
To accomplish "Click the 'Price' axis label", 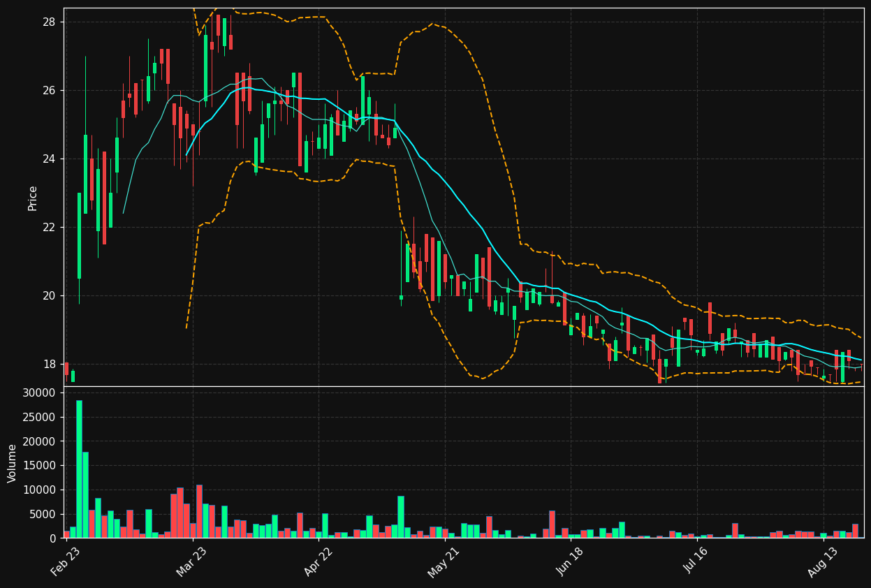I will pos(33,198).
